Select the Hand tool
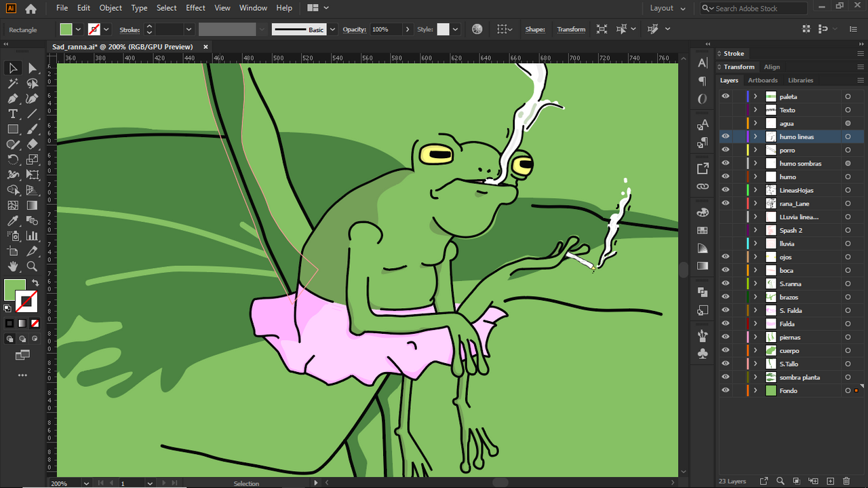868x488 pixels. (x=12, y=267)
